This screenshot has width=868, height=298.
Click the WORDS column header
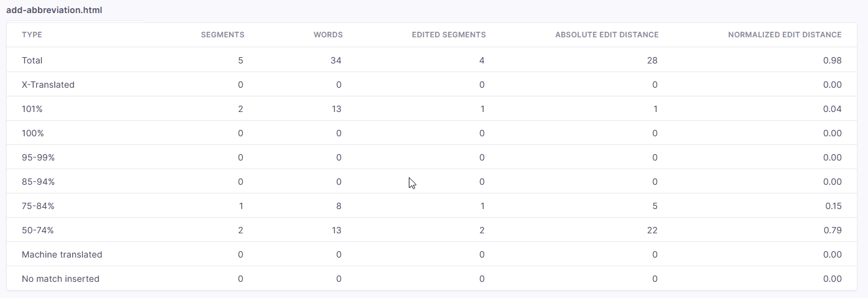coord(328,35)
